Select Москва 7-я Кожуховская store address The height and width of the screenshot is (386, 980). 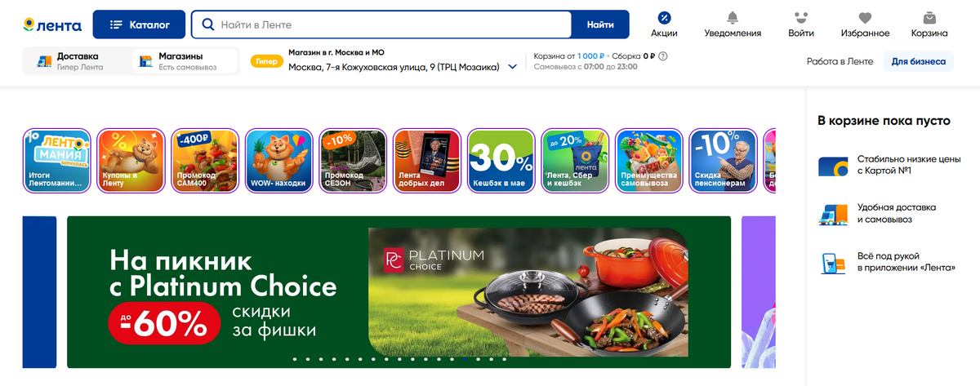(394, 67)
